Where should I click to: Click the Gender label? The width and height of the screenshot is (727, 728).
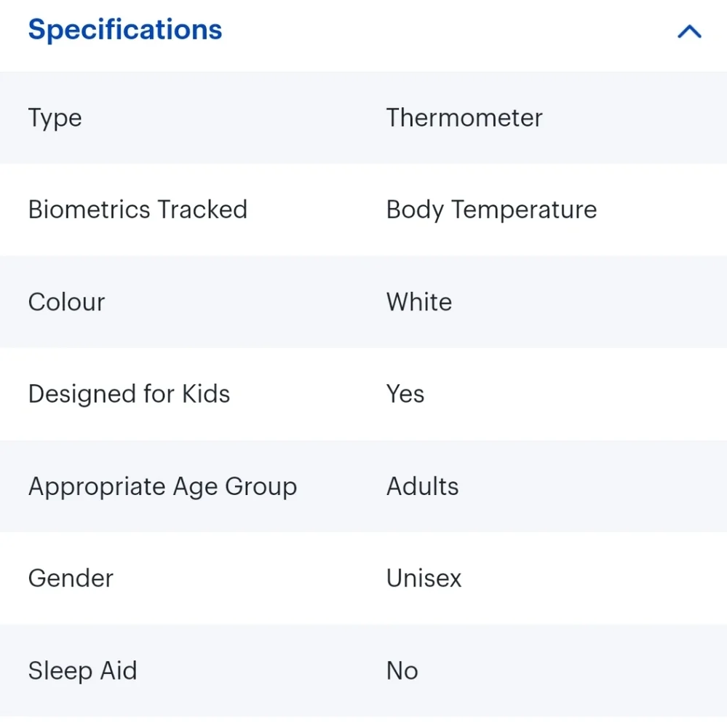click(x=71, y=579)
